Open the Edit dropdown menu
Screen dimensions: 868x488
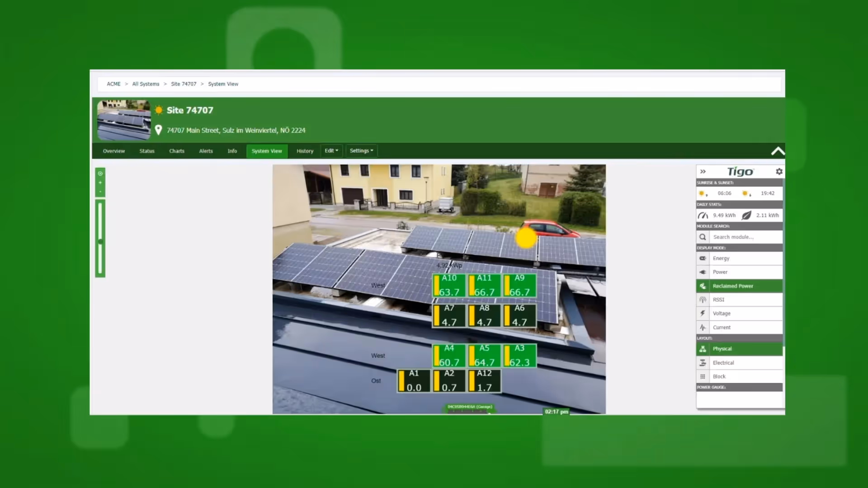point(331,151)
